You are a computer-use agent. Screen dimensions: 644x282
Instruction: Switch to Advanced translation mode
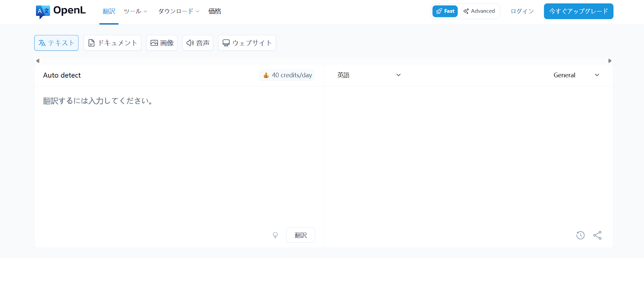tap(479, 11)
